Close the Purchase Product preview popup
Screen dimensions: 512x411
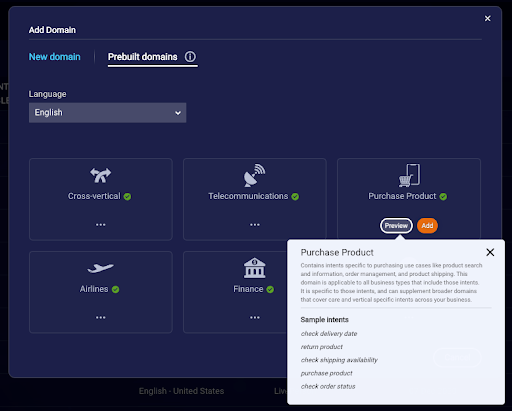click(490, 252)
